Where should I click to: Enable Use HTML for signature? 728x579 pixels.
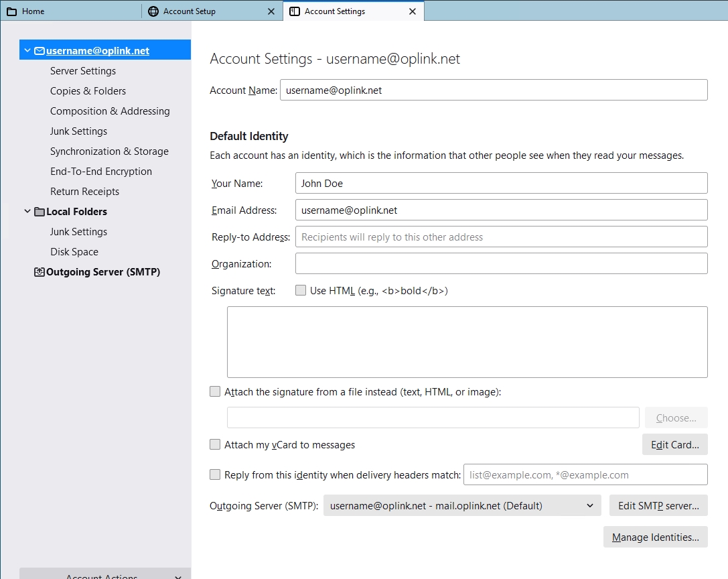click(301, 290)
